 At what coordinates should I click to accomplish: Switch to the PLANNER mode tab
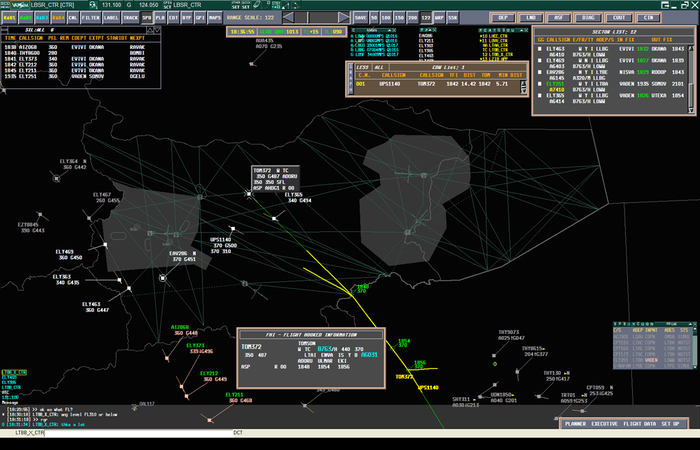[x=575, y=424]
